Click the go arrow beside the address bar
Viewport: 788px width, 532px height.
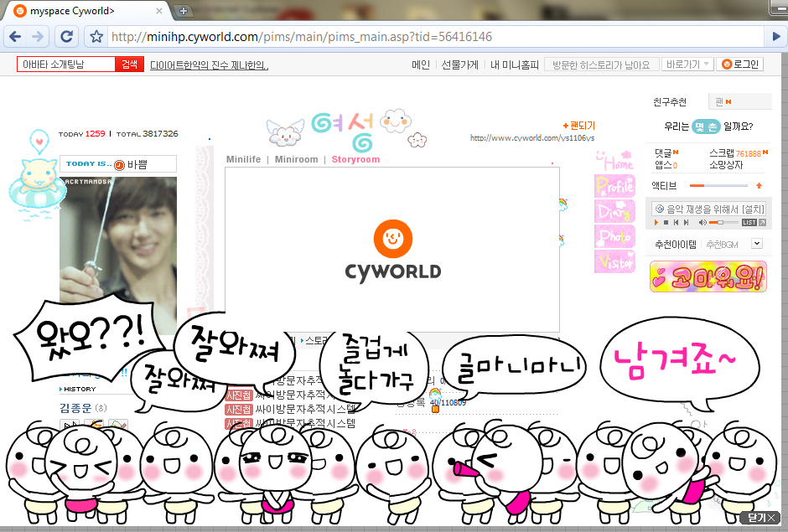tap(776, 36)
